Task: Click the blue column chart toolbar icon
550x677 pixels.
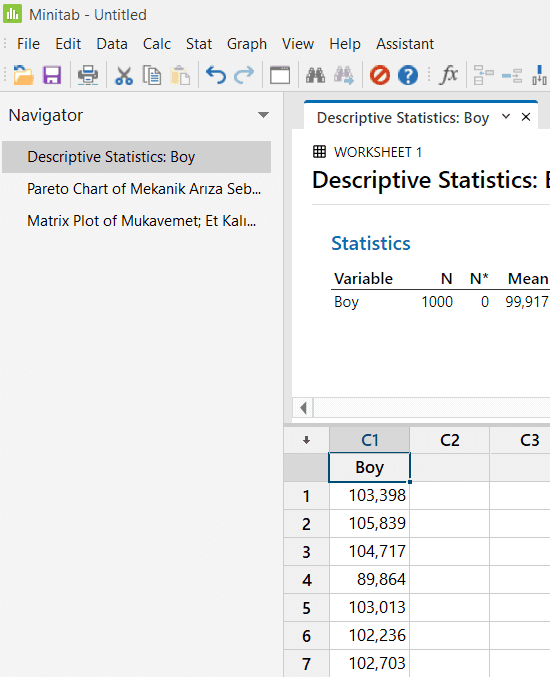Action: 539,75
